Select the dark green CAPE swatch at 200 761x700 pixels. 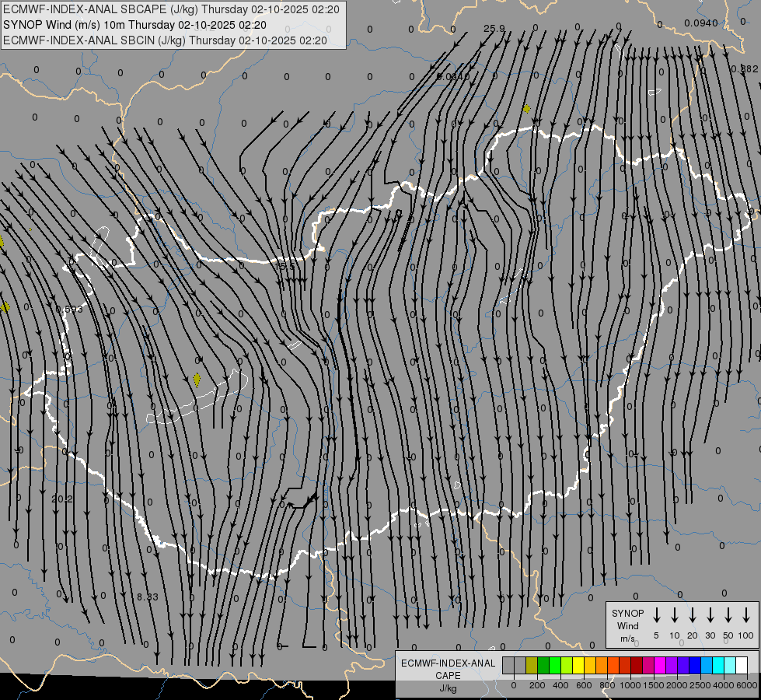coord(543,665)
